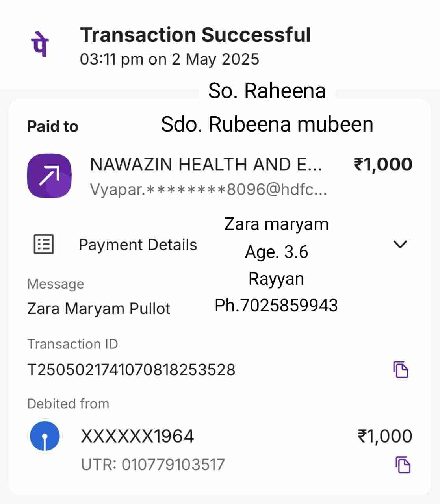The width and height of the screenshot is (440, 504).
Task: Click the 03:11 pm on 2 May 2025 timestamp
Action: 169,59
